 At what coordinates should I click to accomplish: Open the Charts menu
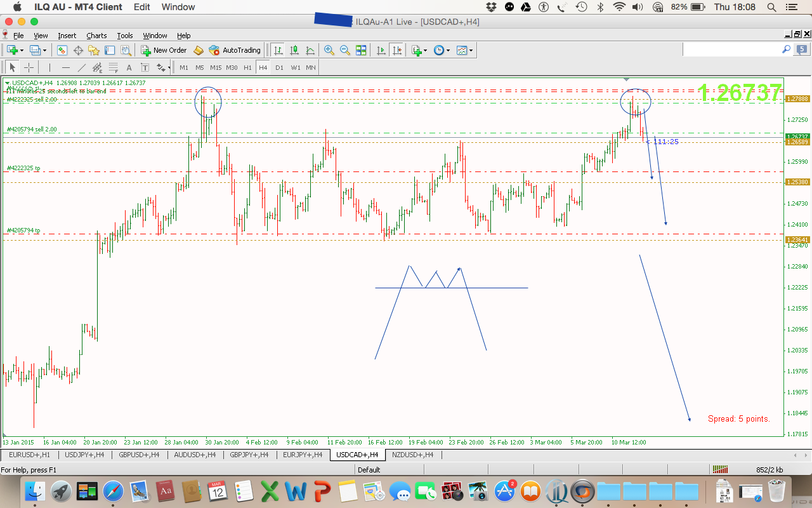[x=96, y=36]
